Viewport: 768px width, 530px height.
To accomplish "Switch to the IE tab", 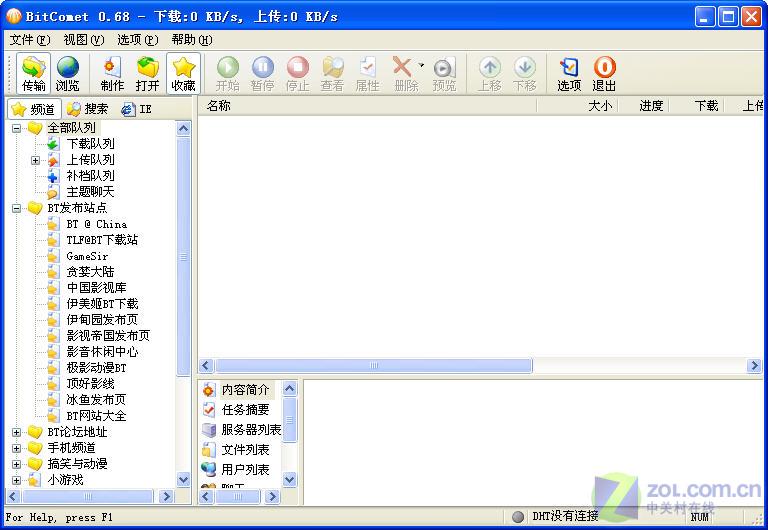I will point(137,109).
